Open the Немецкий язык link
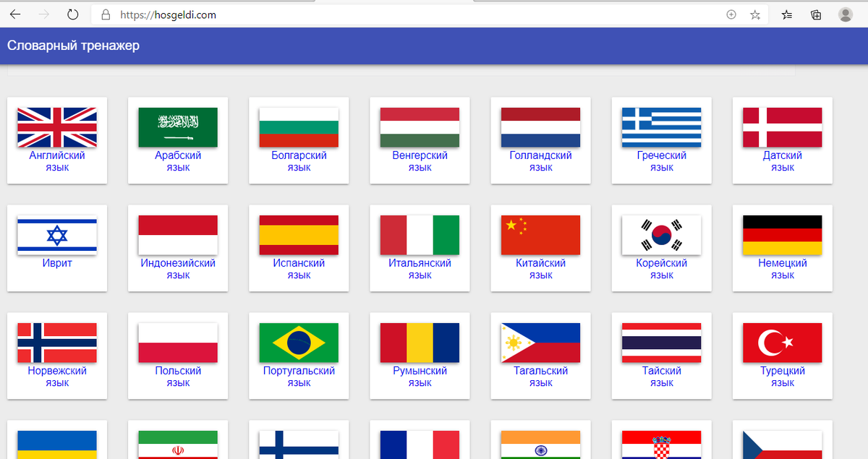The image size is (868, 459). pyautogui.click(x=783, y=269)
